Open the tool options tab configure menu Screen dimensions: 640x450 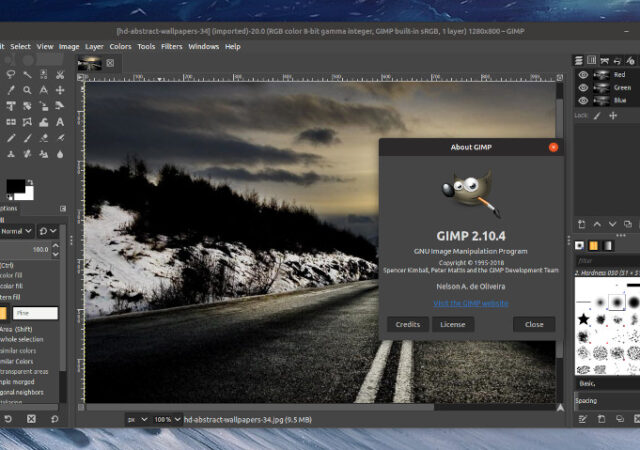63,209
